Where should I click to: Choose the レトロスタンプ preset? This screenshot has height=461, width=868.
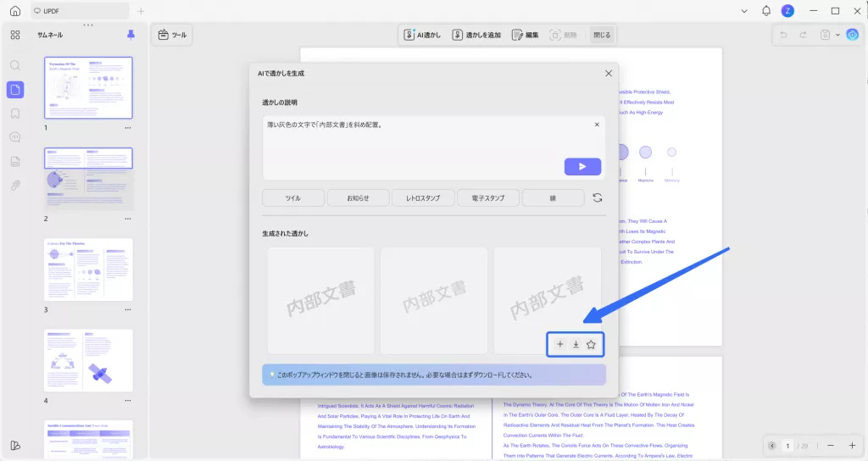(423, 198)
